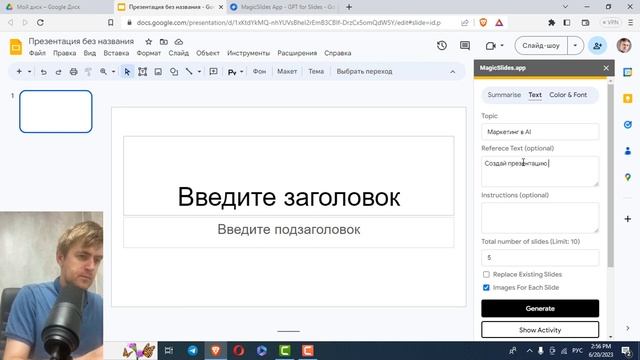Open the Правка menu
The height and width of the screenshot is (360, 640).
[x=64, y=53]
